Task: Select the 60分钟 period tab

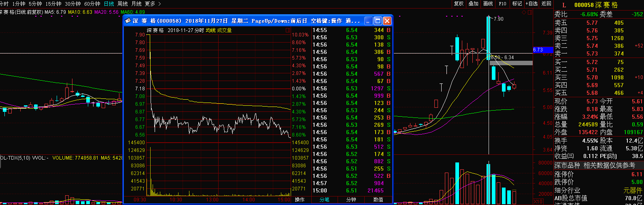Action: click(92, 4)
